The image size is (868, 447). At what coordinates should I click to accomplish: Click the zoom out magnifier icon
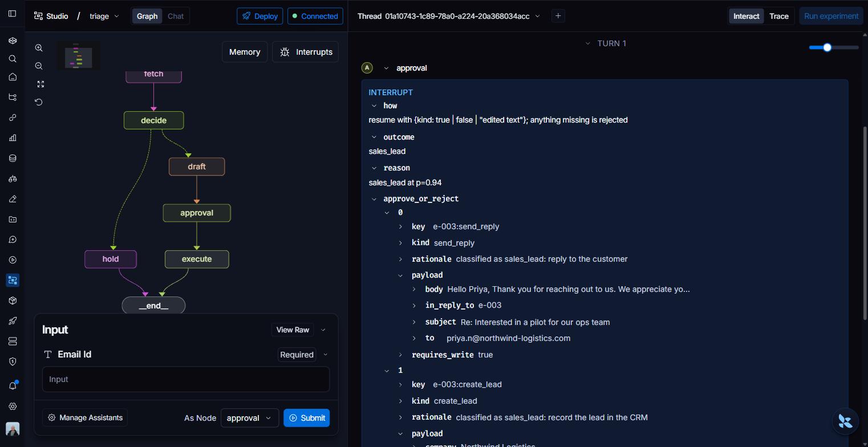click(39, 66)
